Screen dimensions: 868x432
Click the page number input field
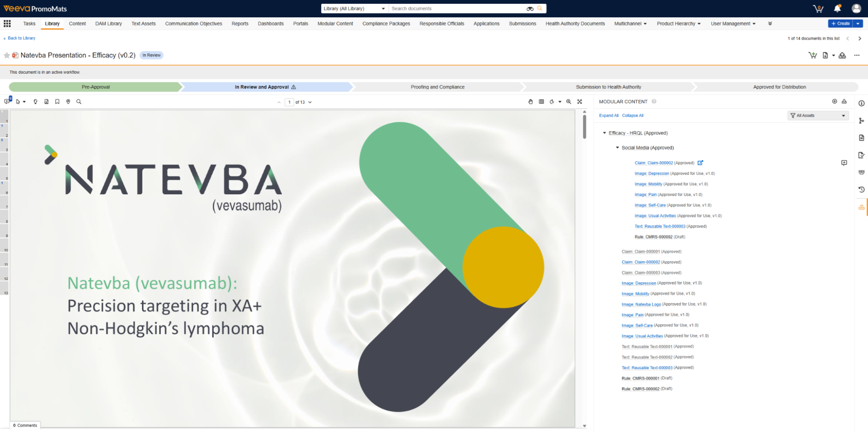[289, 102]
